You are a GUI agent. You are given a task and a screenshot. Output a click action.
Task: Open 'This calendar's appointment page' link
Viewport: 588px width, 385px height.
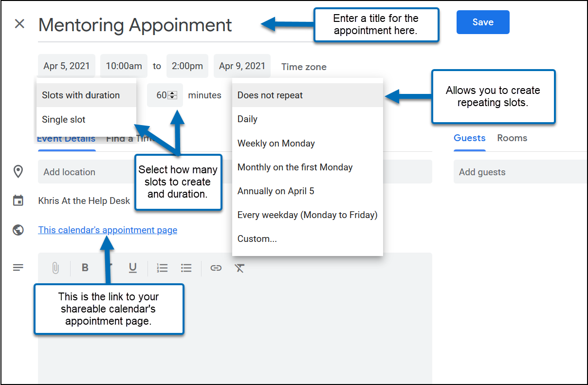click(x=108, y=230)
